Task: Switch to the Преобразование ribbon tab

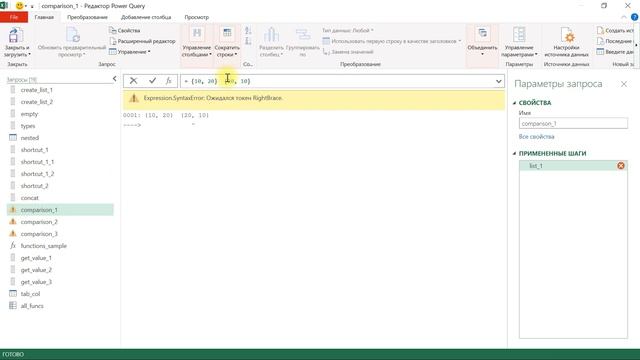Action: tap(87, 17)
